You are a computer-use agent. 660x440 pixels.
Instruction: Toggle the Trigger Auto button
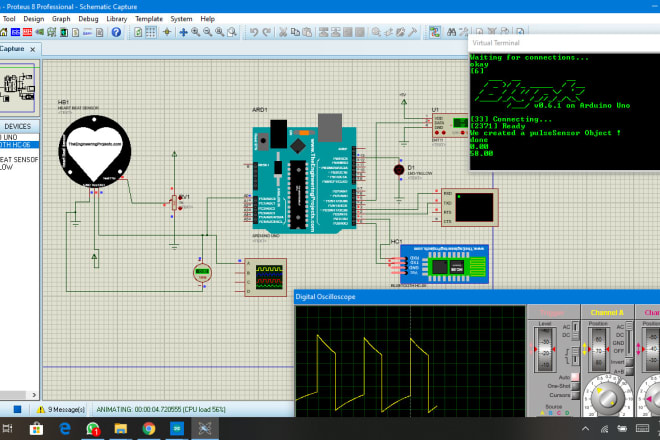click(x=575, y=377)
